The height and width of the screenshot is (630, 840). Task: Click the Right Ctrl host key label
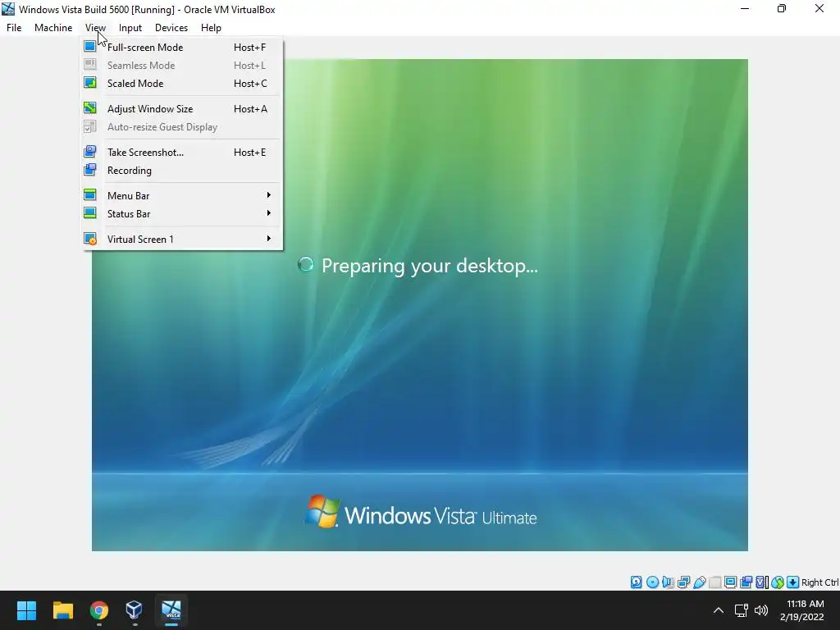pos(819,582)
